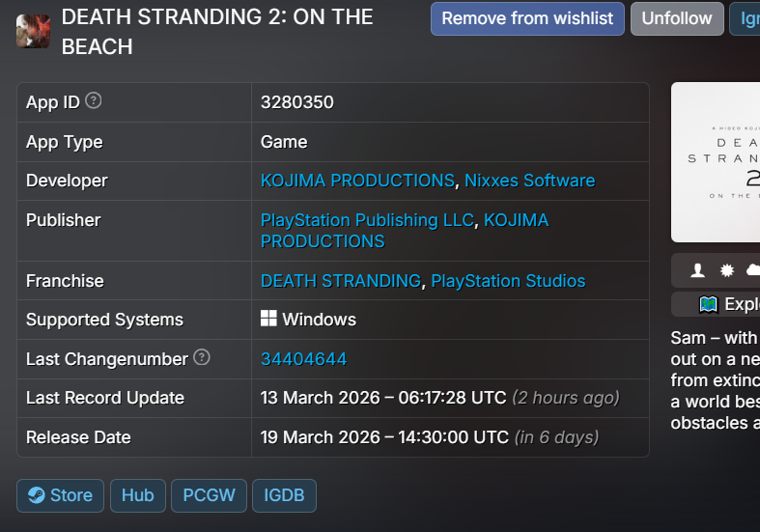Image resolution: width=760 pixels, height=532 pixels.
Task: Click the world map Explore icon
Action: coord(709,304)
